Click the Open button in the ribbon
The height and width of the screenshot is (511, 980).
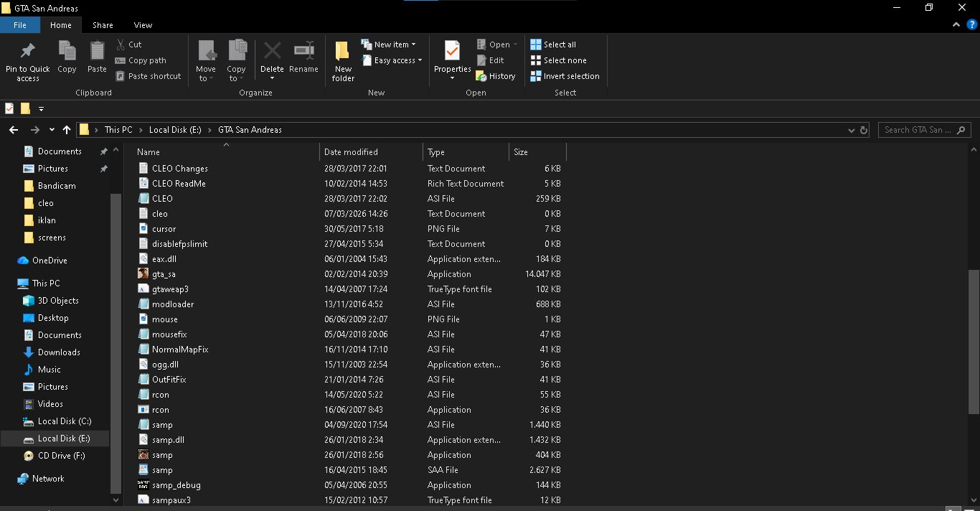(x=497, y=44)
